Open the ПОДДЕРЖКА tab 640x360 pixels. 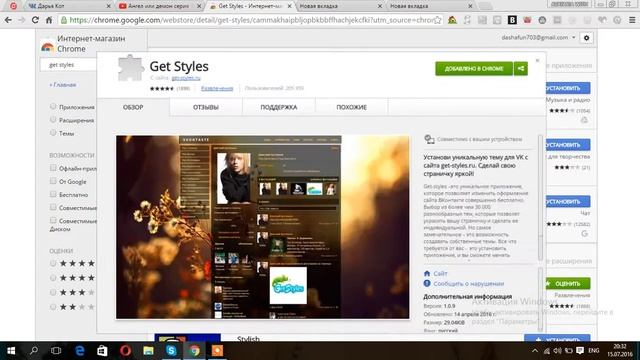point(279,107)
